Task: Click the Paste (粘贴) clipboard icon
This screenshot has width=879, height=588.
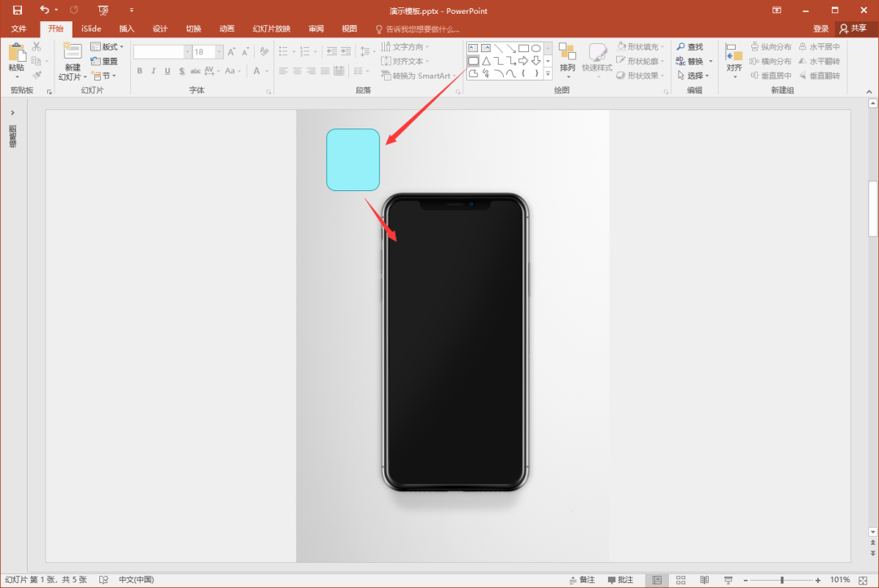Action: 17,53
